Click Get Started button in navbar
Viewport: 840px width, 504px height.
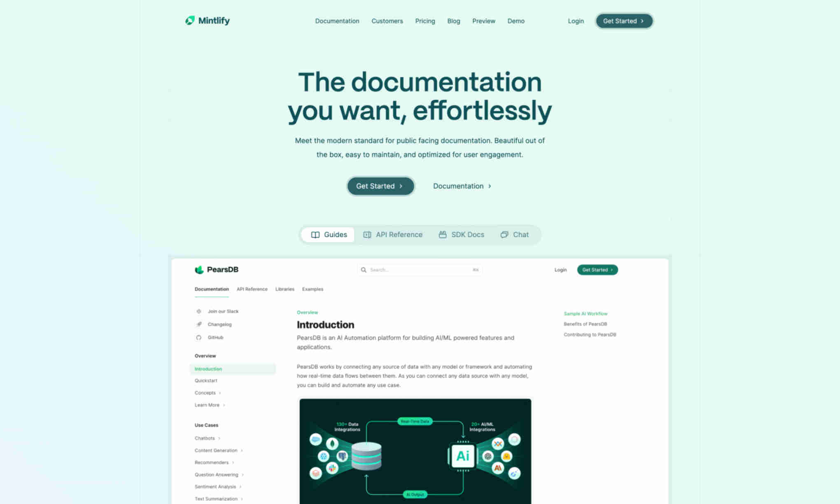pos(623,21)
